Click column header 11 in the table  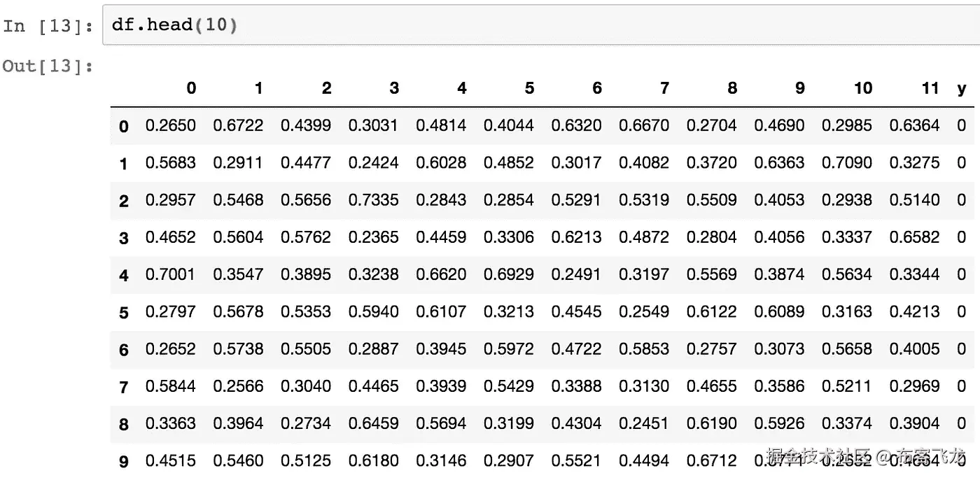[930, 88]
